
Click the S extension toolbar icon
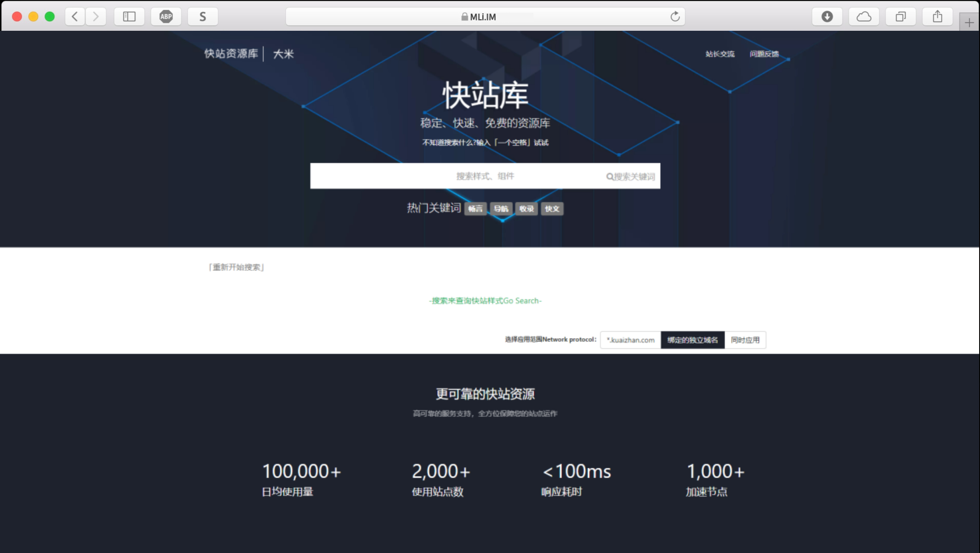coord(203,17)
